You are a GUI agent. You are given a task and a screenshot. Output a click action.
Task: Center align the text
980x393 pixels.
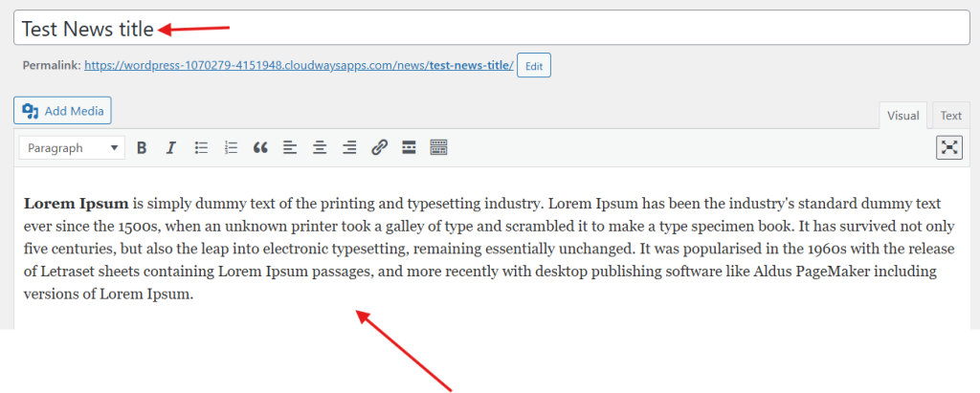pyautogui.click(x=320, y=147)
